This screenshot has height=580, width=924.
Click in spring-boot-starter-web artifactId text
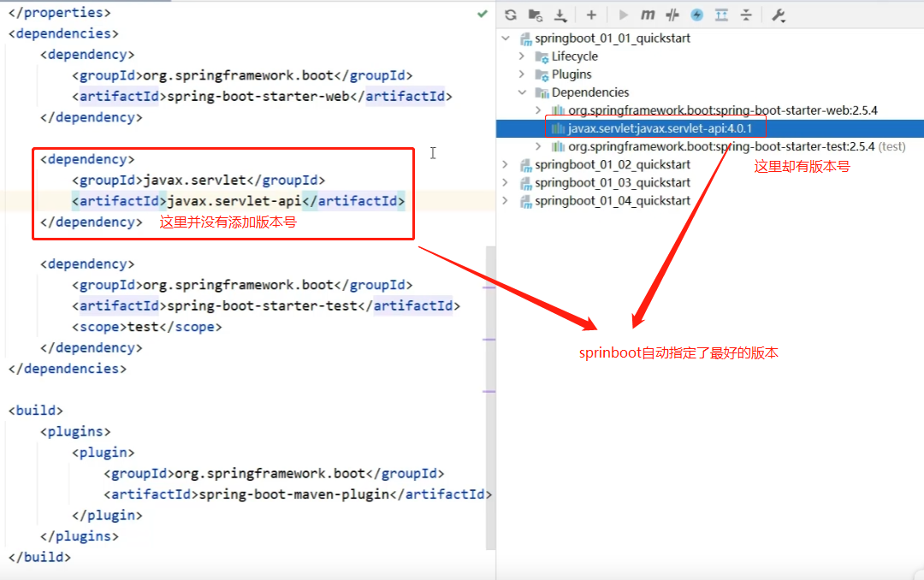coord(258,96)
